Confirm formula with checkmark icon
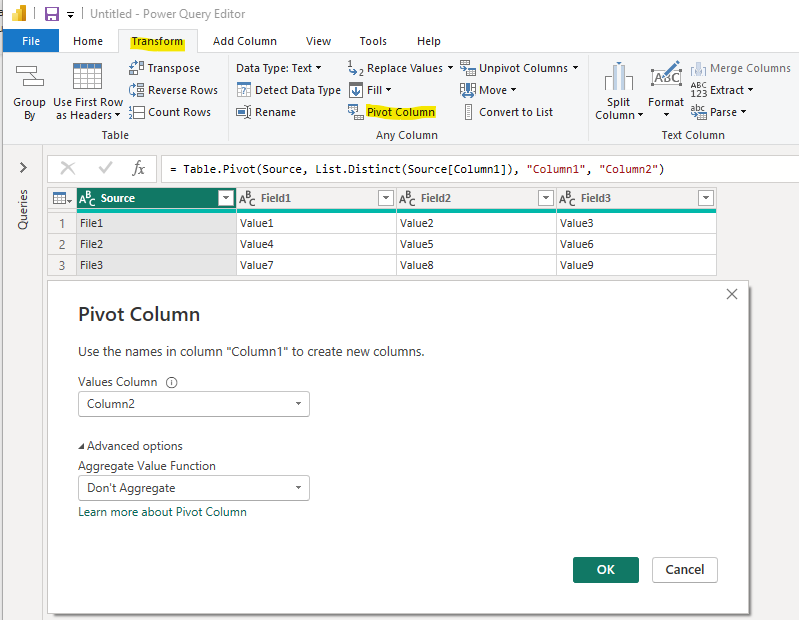This screenshot has width=799, height=620. coord(105,168)
